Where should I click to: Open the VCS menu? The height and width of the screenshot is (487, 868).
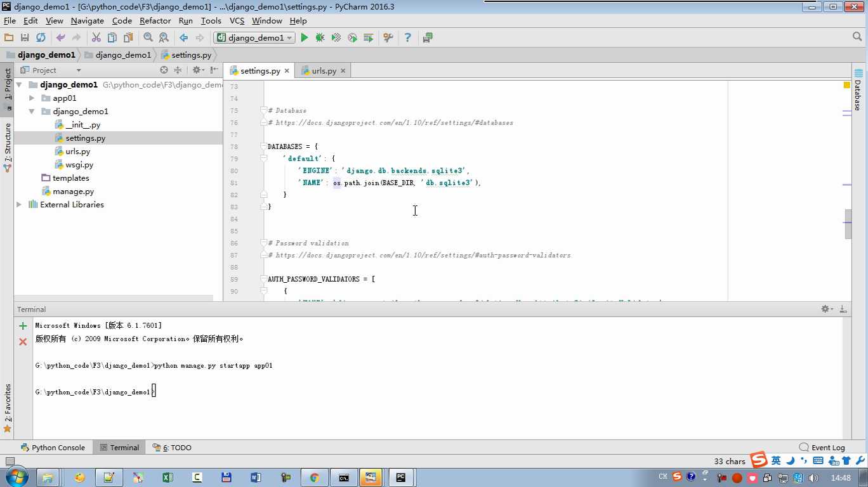click(237, 21)
